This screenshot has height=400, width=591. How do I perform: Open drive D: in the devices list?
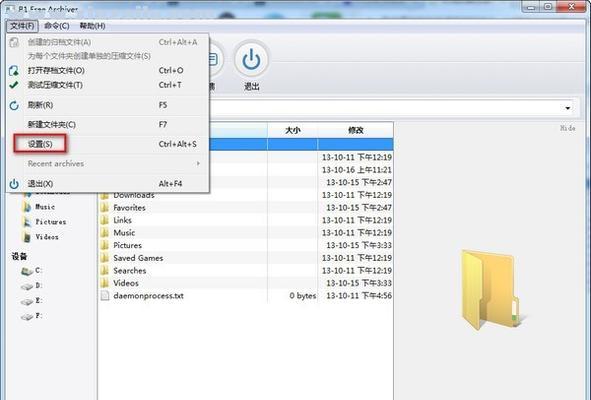[x=38, y=285]
